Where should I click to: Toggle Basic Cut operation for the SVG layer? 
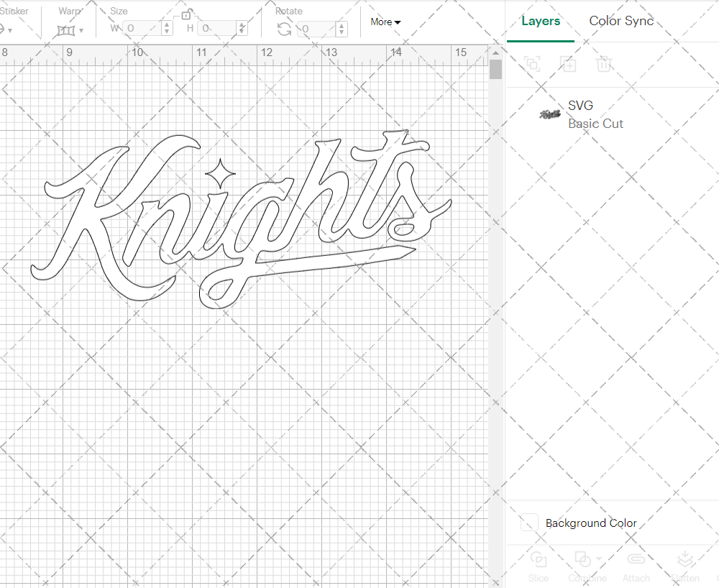tap(596, 124)
